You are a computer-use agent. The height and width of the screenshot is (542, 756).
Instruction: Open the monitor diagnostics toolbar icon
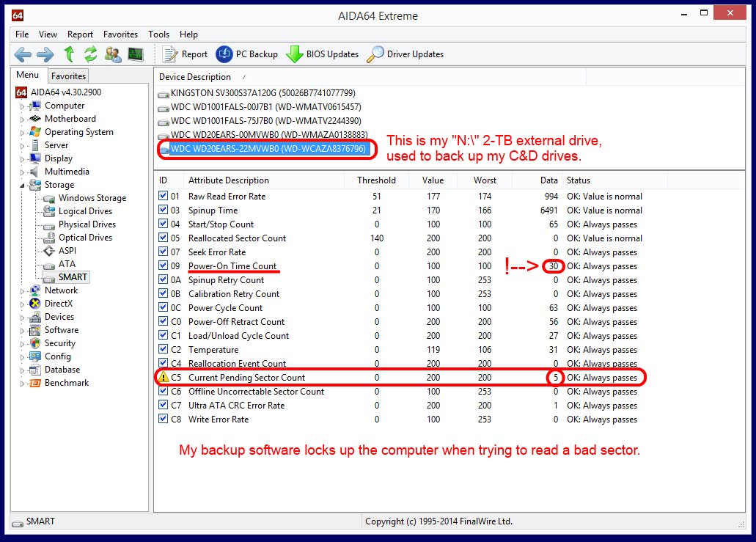(x=136, y=54)
